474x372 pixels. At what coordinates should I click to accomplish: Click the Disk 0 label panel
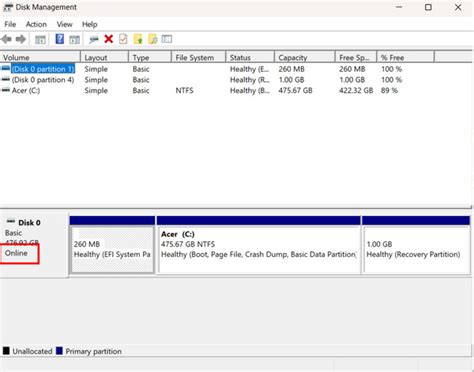coord(34,243)
